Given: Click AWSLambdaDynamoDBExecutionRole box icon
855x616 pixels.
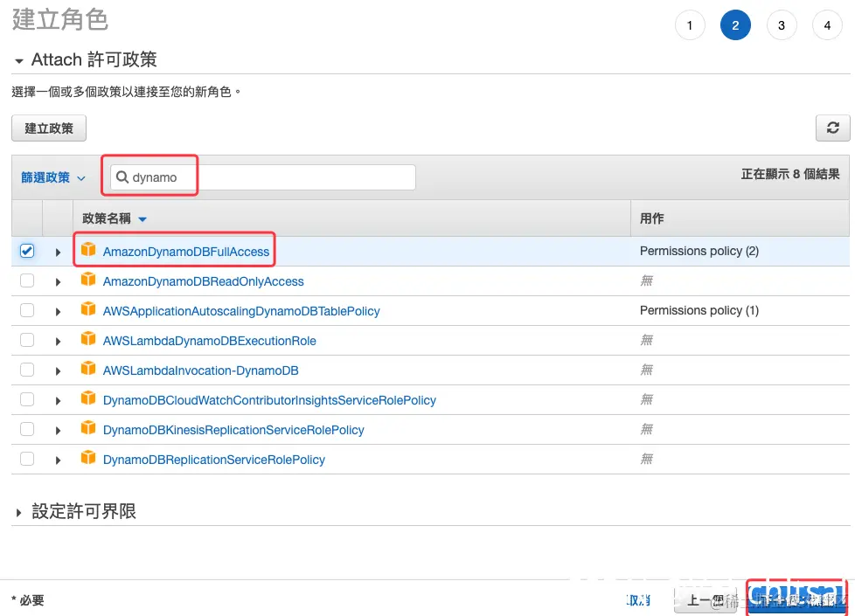Looking at the screenshot, I should pos(88,339).
